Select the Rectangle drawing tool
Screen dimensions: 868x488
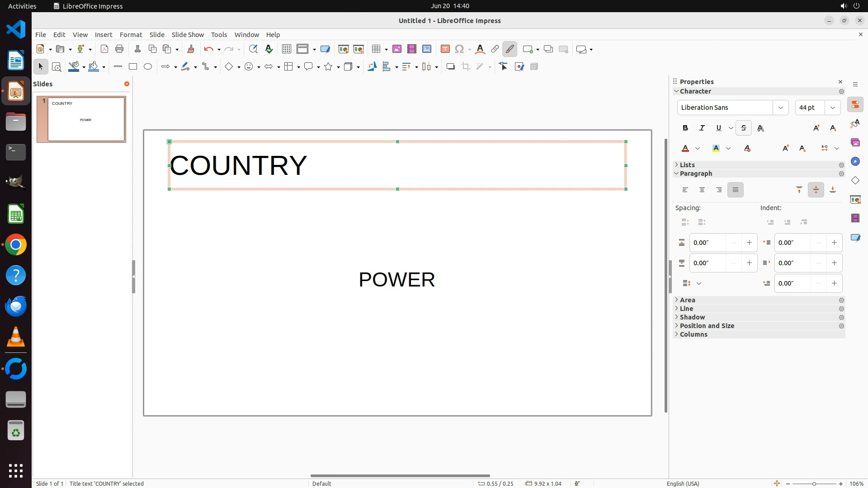(x=132, y=66)
